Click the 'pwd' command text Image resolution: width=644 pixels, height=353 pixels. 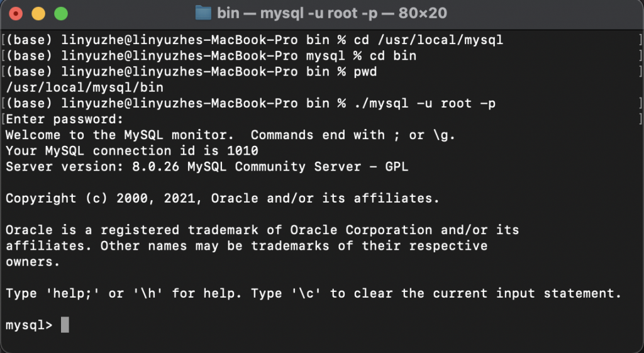tap(365, 72)
